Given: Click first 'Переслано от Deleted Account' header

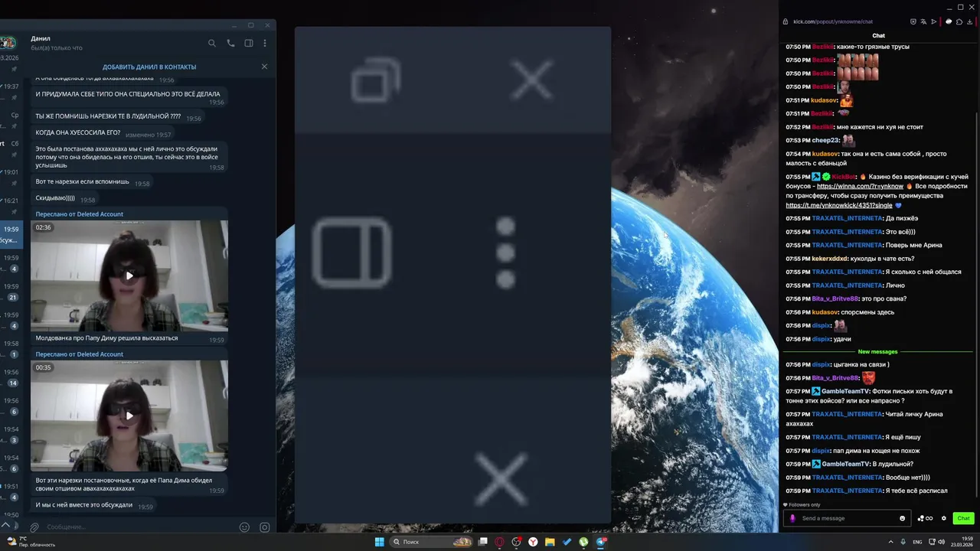Looking at the screenshot, I should click(80, 214).
